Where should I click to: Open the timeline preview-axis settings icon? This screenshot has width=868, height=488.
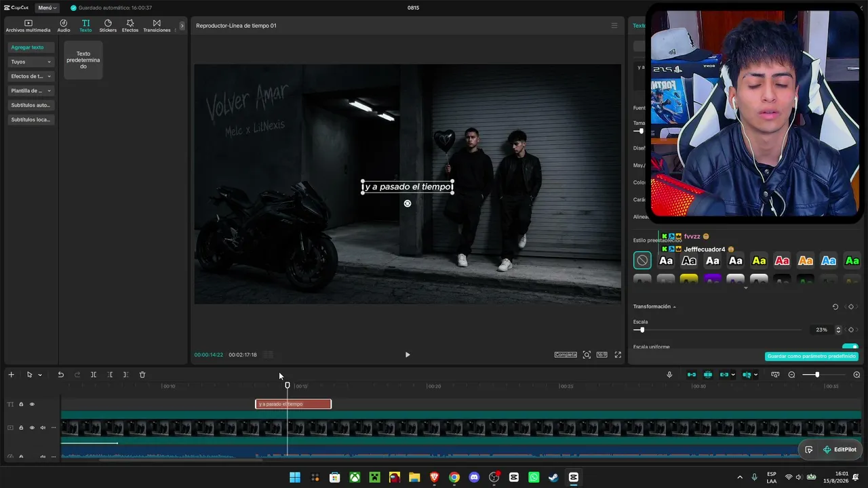(x=775, y=375)
